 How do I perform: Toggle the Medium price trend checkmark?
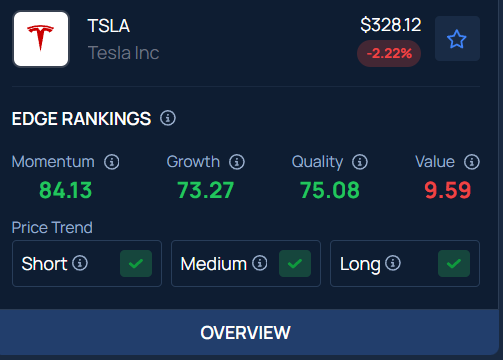(295, 264)
